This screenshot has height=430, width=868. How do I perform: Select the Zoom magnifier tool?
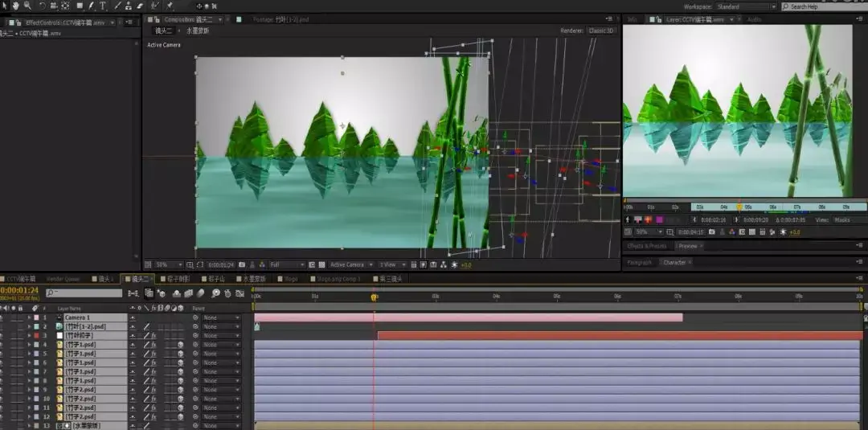coord(27,6)
